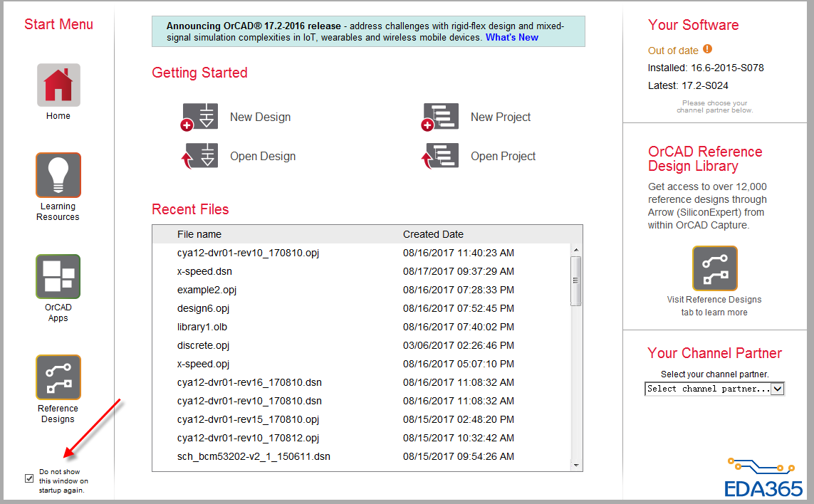Click the Open Project icon
Screen dimensions: 814x504
(439, 156)
